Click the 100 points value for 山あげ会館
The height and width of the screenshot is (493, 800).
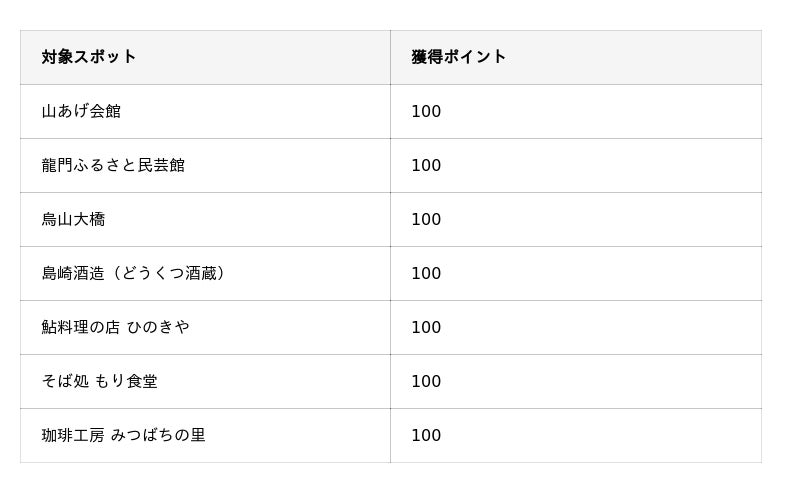coord(426,111)
